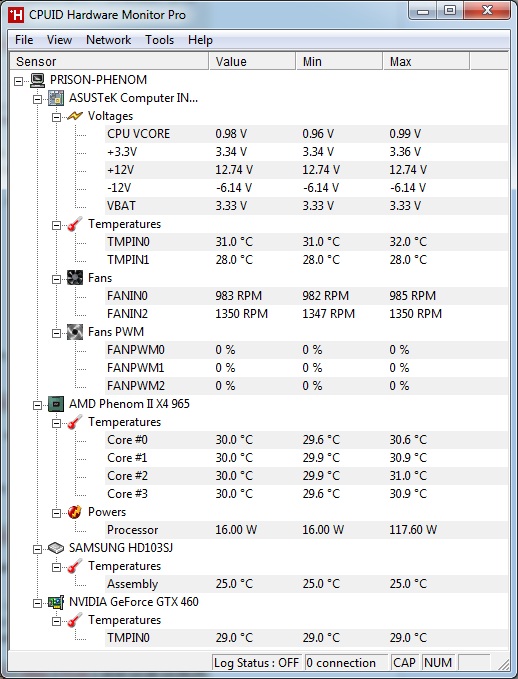Image resolution: width=518 pixels, height=679 pixels.
Task: Collapse the SAMSUNG HD103SJ node
Action: coord(38,549)
